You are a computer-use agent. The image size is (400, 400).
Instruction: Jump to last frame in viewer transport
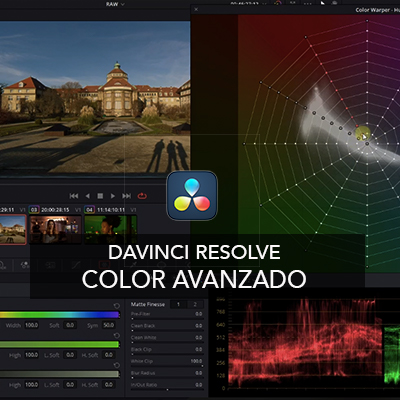(126, 196)
